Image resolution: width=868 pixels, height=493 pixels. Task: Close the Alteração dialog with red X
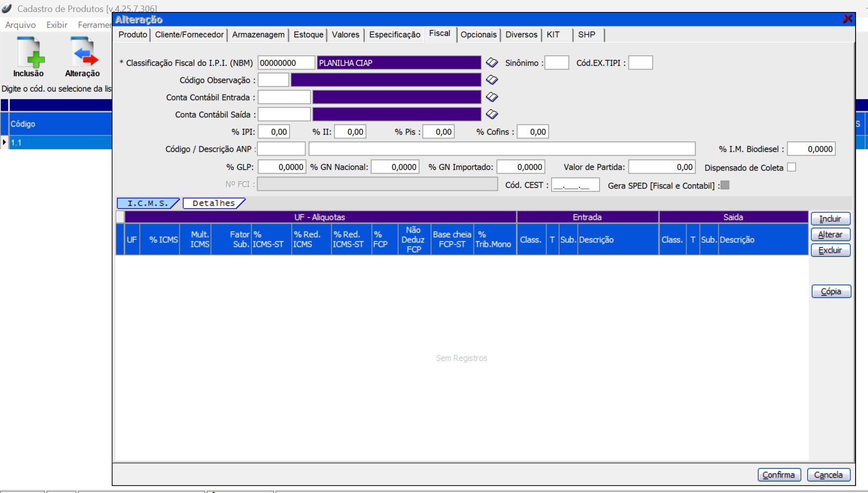pyautogui.click(x=847, y=19)
